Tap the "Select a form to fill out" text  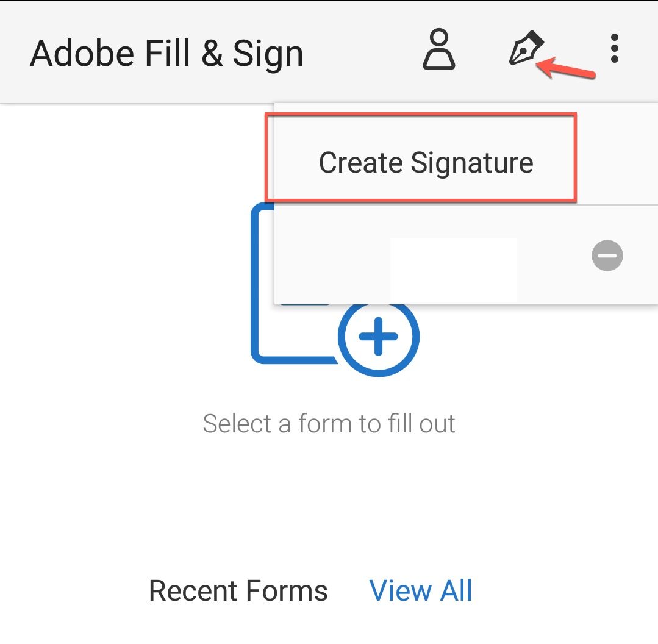pos(329,424)
